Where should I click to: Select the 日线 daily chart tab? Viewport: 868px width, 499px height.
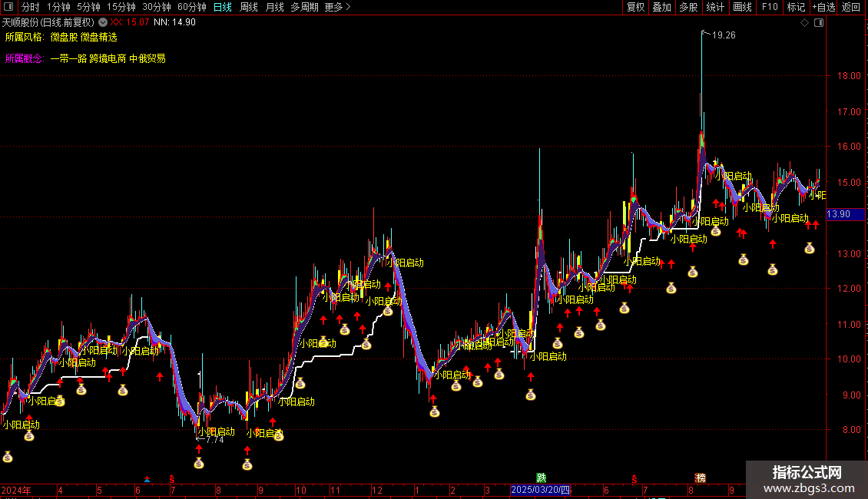[223, 7]
